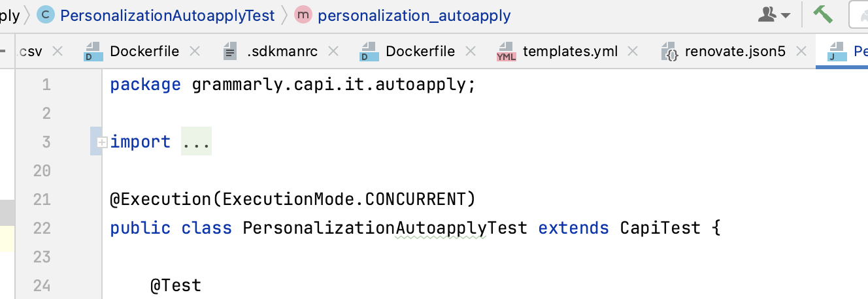Click the personalization_autoapply method breadcrumb icon
Screen dimensions: 868x299
coord(303,15)
